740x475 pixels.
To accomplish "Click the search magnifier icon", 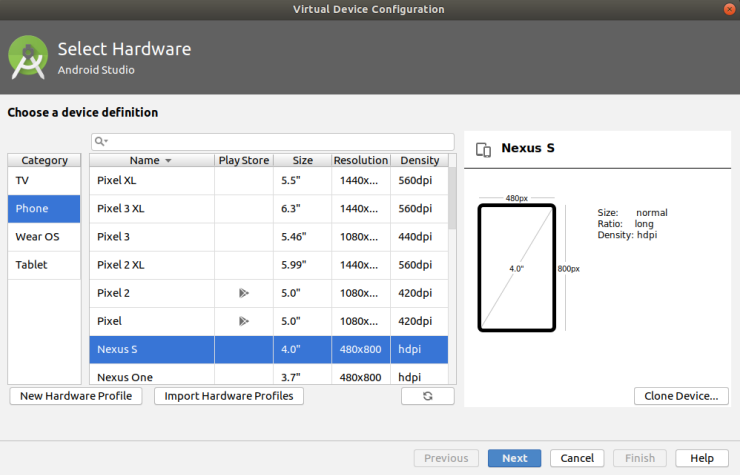I will pos(101,141).
